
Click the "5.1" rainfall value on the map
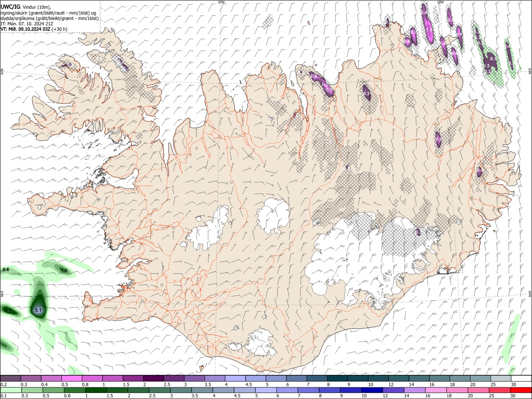(38, 310)
